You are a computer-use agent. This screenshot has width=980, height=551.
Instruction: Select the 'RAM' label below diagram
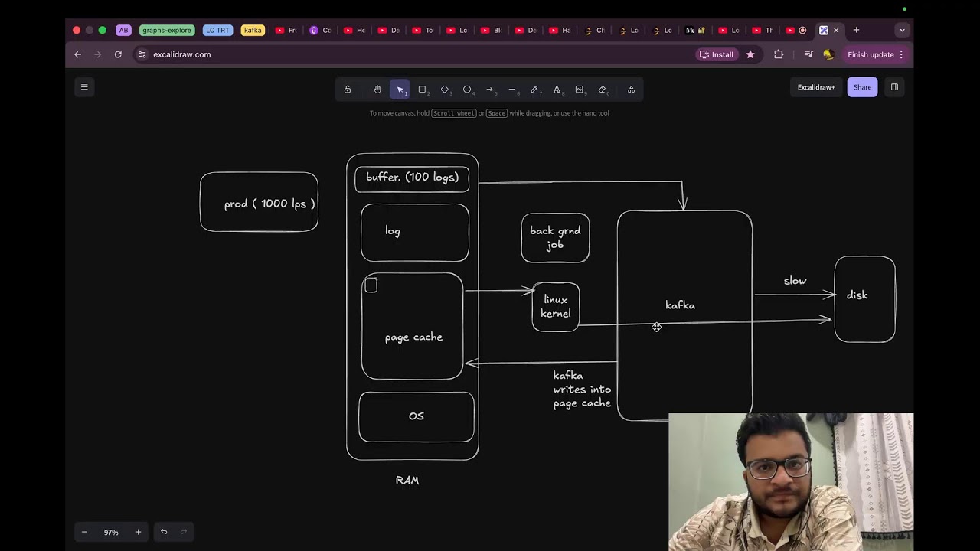407,481
